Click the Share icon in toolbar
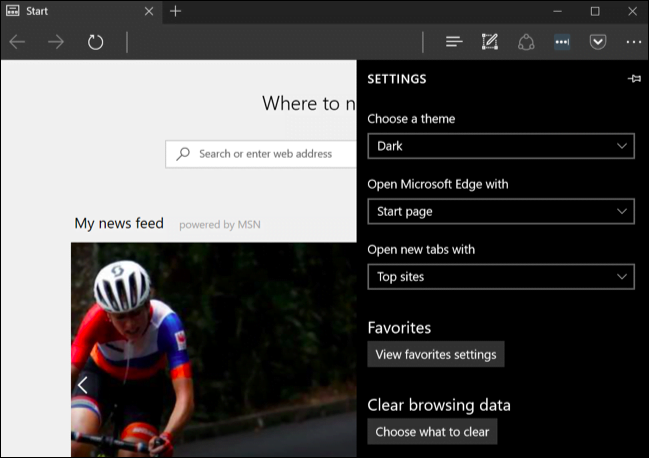 click(526, 42)
